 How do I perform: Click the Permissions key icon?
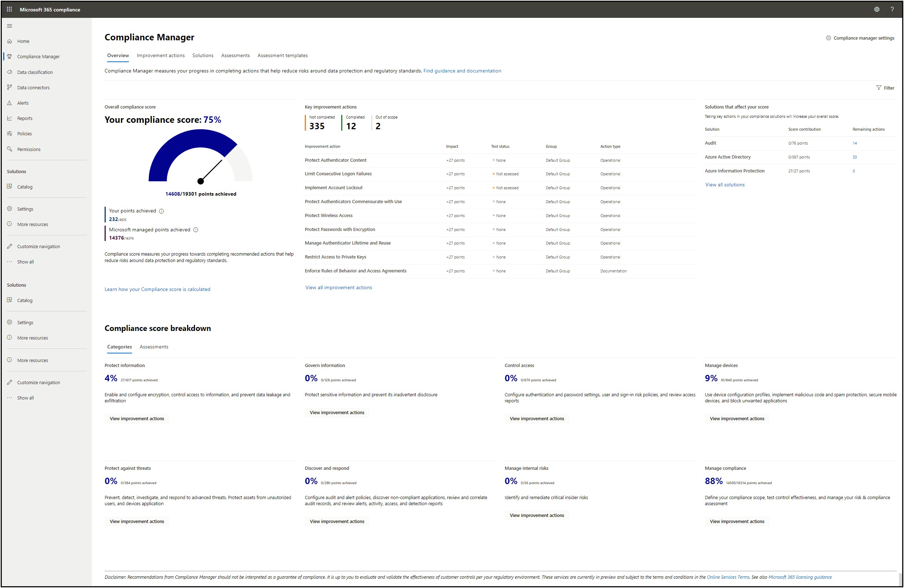click(x=10, y=149)
